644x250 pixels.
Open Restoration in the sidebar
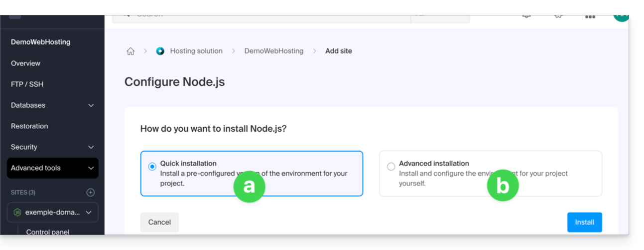point(29,126)
